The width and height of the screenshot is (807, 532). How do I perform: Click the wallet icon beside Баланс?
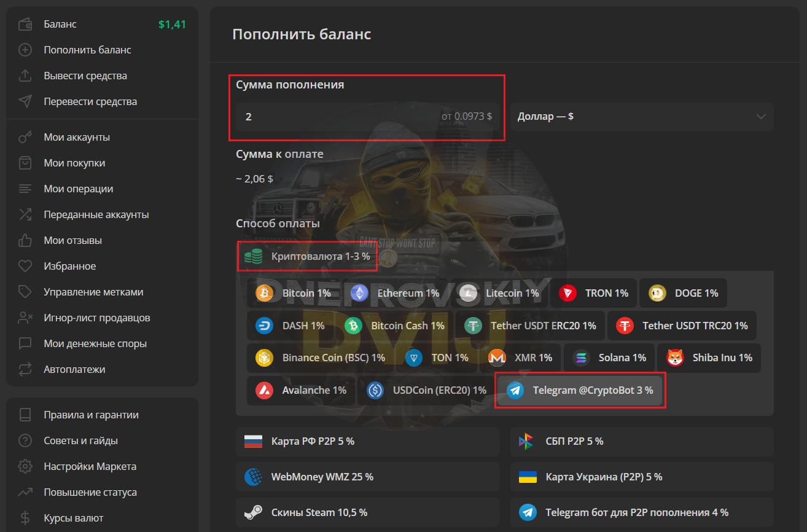[x=25, y=25]
